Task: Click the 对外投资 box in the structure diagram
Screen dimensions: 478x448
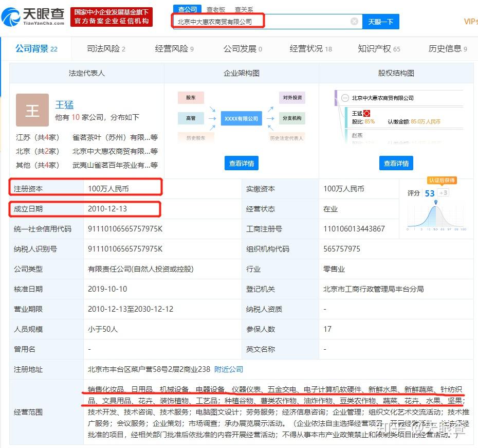Action: point(292,98)
